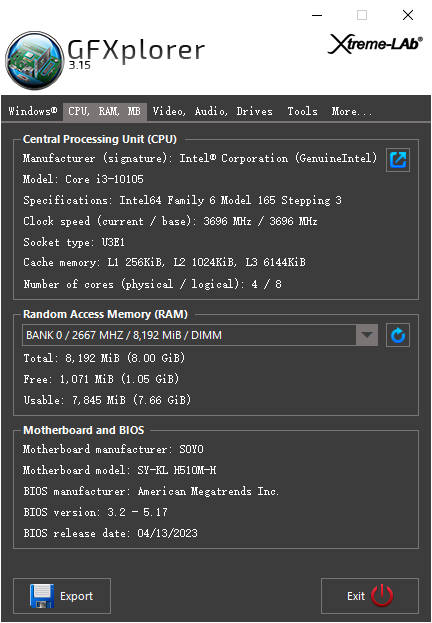
Task: Click Motherboard manufacturer: SOYO text
Action: [113, 449]
